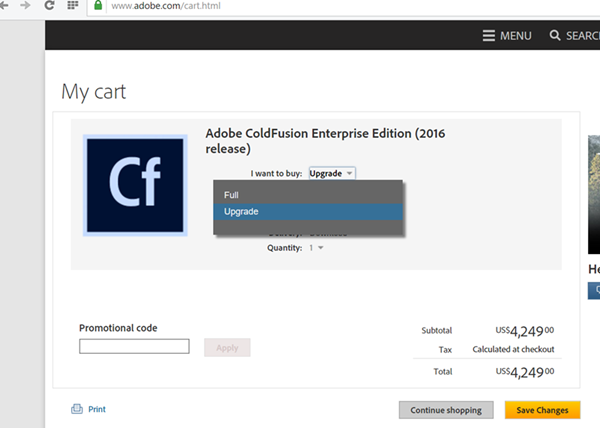This screenshot has height=428, width=600.
Task: Open the browser apps grid icon
Action: click(x=73, y=5)
